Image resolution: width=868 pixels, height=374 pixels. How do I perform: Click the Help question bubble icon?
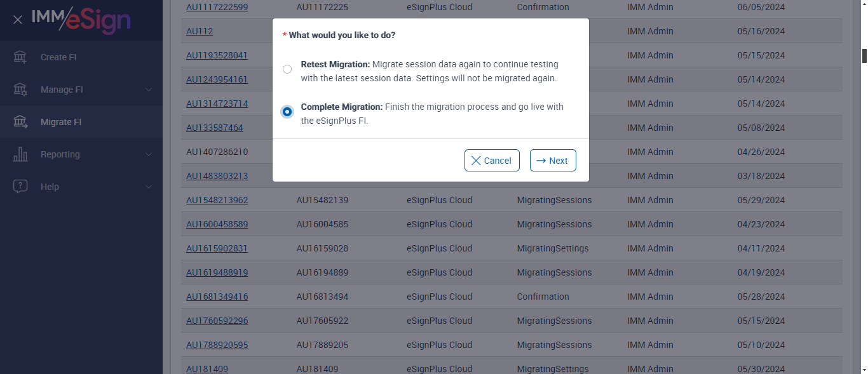pos(20,187)
